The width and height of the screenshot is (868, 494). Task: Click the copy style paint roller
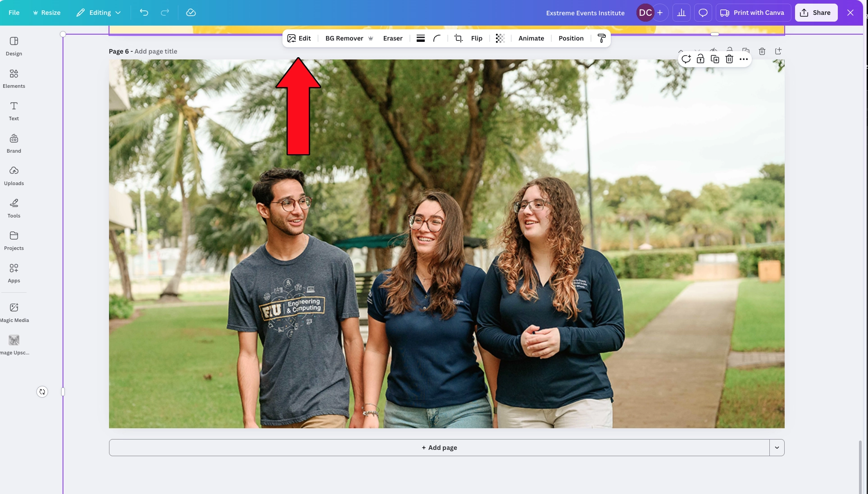coord(602,38)
